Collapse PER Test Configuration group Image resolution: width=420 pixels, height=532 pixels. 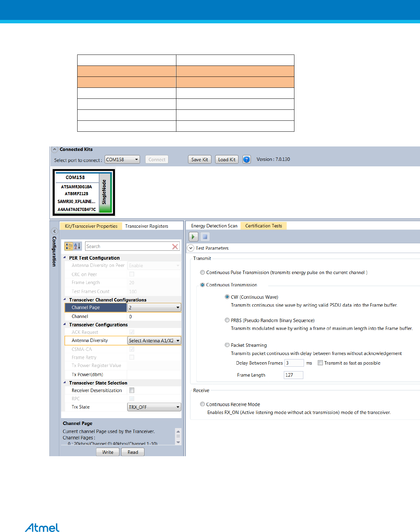[65, 257]
